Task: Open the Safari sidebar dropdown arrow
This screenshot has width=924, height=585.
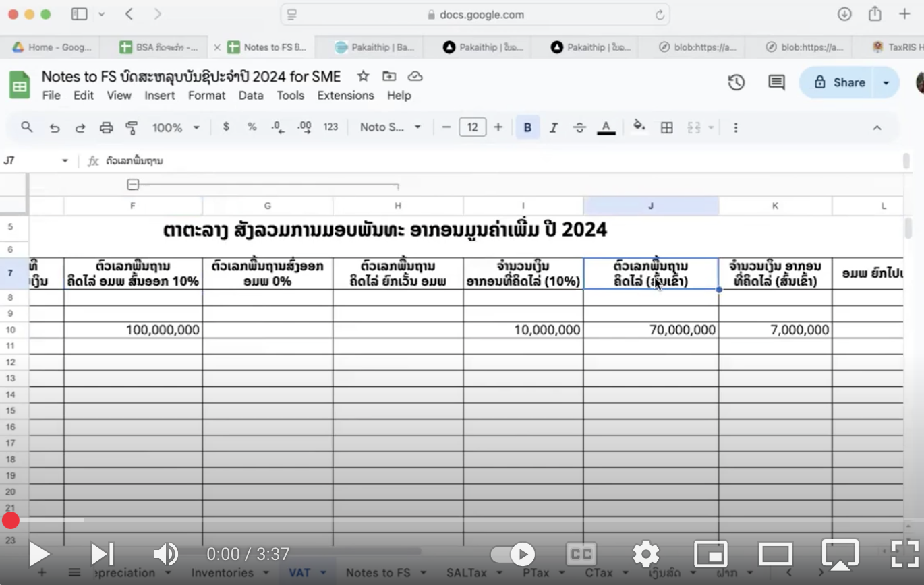Action: [x=101, y=14]
